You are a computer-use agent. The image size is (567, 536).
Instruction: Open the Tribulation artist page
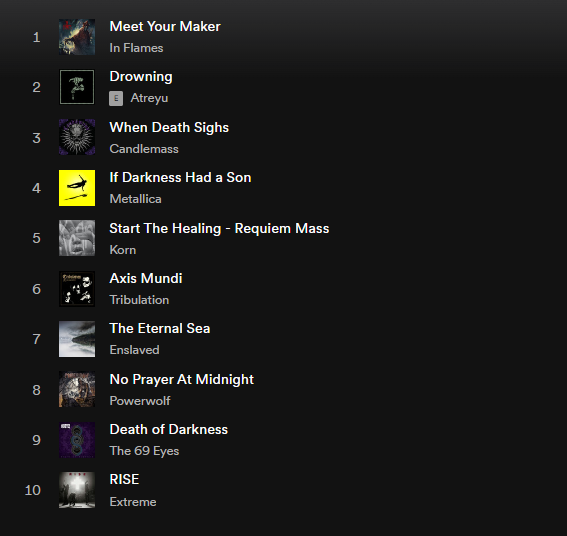(x=139, y=300)
